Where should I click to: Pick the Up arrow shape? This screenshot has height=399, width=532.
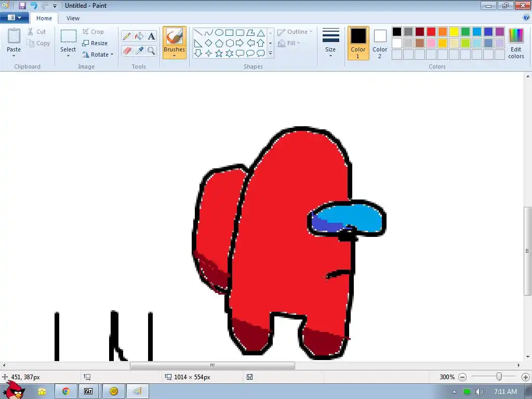(261, 43)
